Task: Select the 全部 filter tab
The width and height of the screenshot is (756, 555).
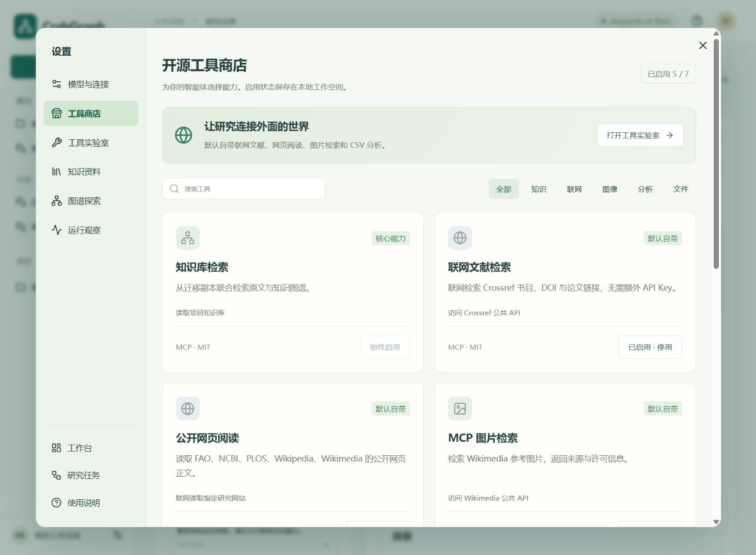Action: 503,189
